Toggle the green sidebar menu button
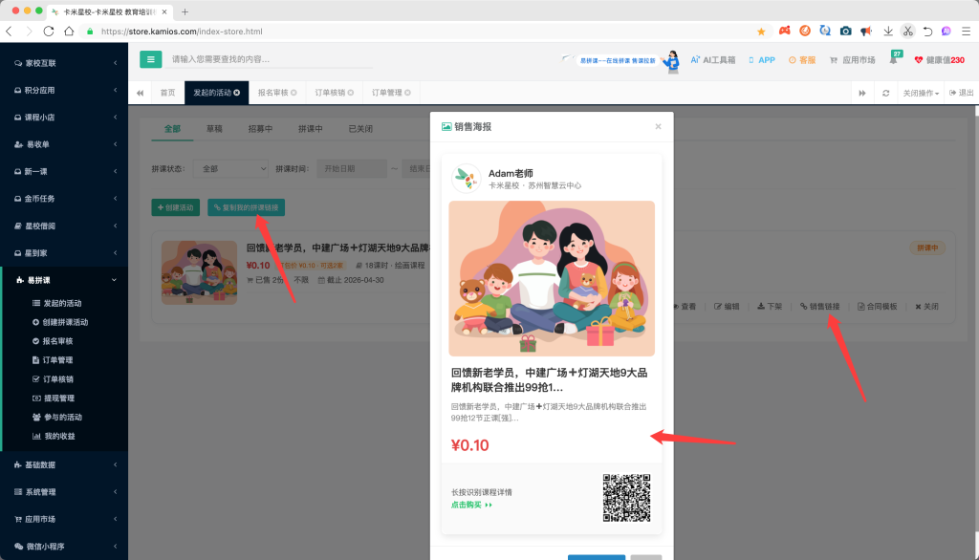 [x=150, y=59]
